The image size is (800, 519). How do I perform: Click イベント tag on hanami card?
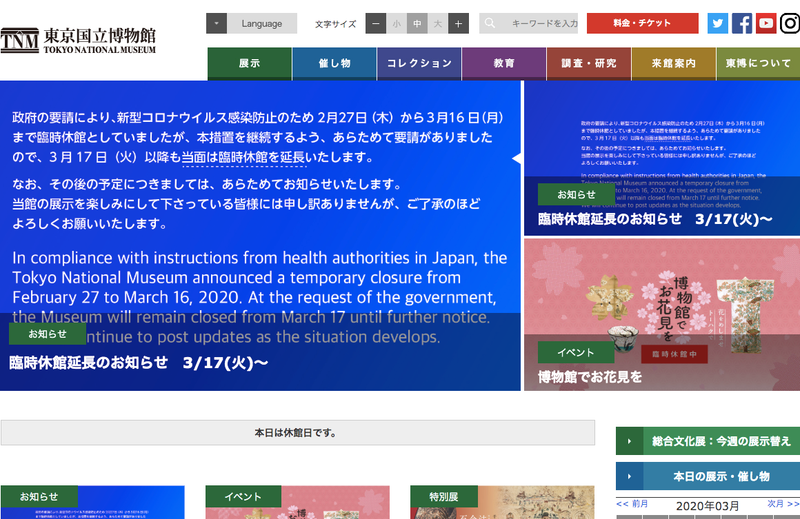coord(576,353)
